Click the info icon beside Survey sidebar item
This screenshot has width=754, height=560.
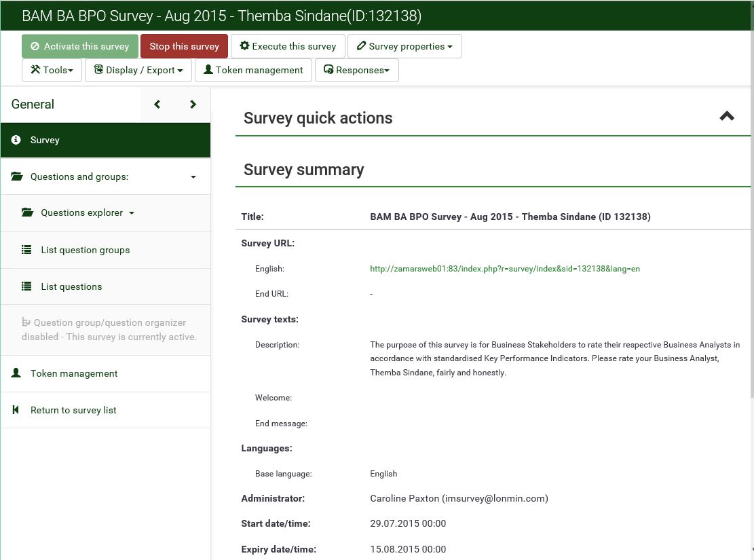point(16,140)
